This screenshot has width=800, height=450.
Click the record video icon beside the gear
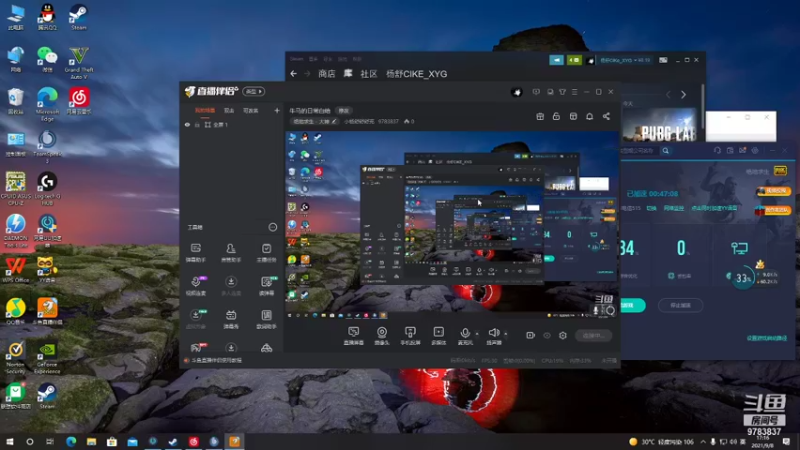(x=531, y=335)
